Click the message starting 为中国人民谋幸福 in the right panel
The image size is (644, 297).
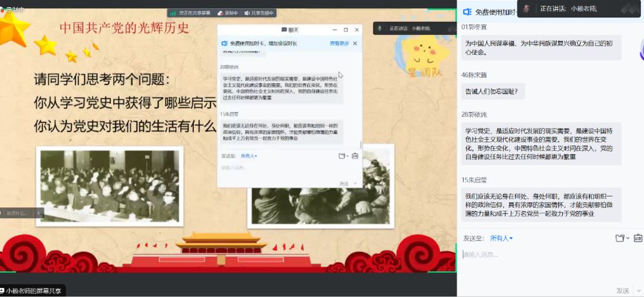(x=541, y=47)
